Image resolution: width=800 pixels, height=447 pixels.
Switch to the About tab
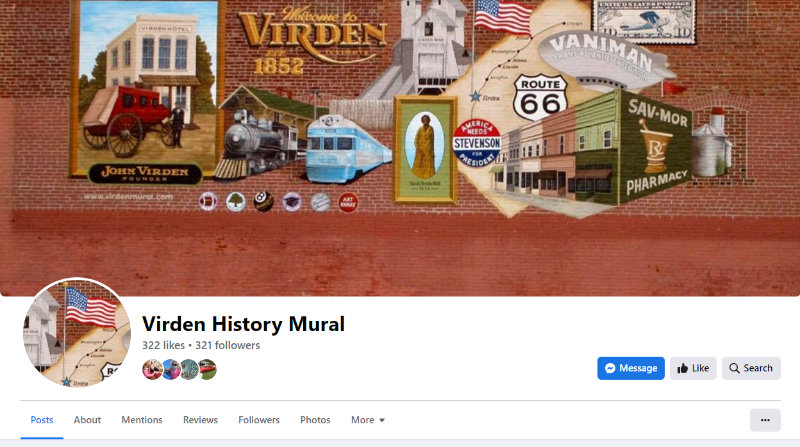click(x=87, y=420)
